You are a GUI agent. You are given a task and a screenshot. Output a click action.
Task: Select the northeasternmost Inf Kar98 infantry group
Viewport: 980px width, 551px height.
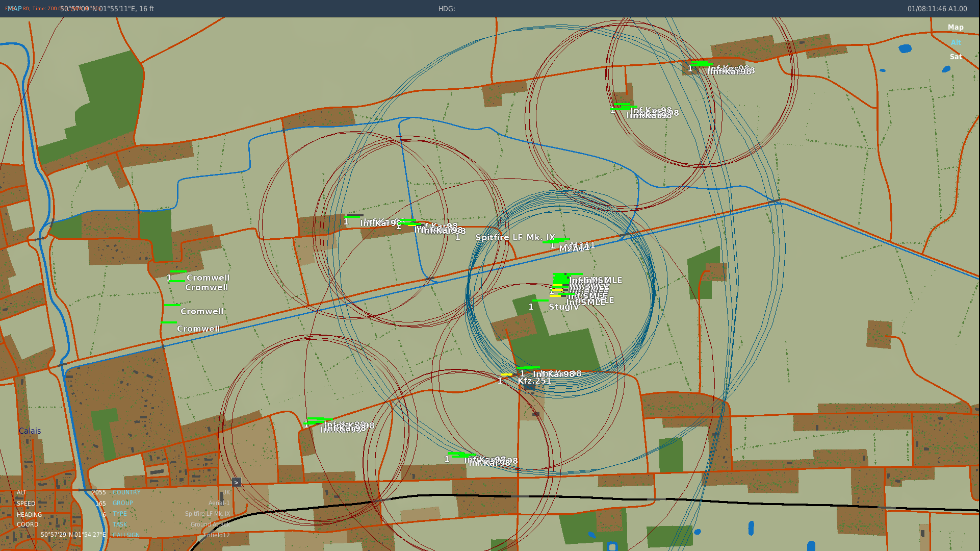point(730,70)
